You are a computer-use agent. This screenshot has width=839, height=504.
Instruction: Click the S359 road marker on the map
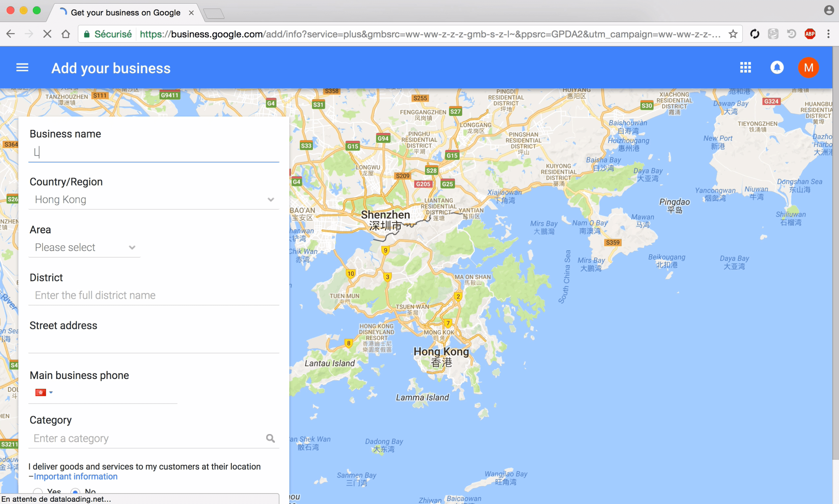click(x=612, y=242)
